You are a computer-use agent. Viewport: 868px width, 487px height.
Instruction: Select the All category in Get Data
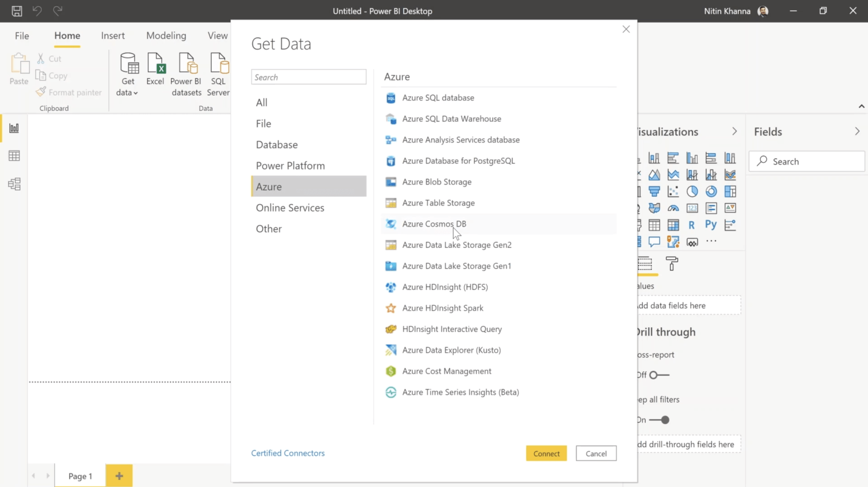(x=309, y=102)
